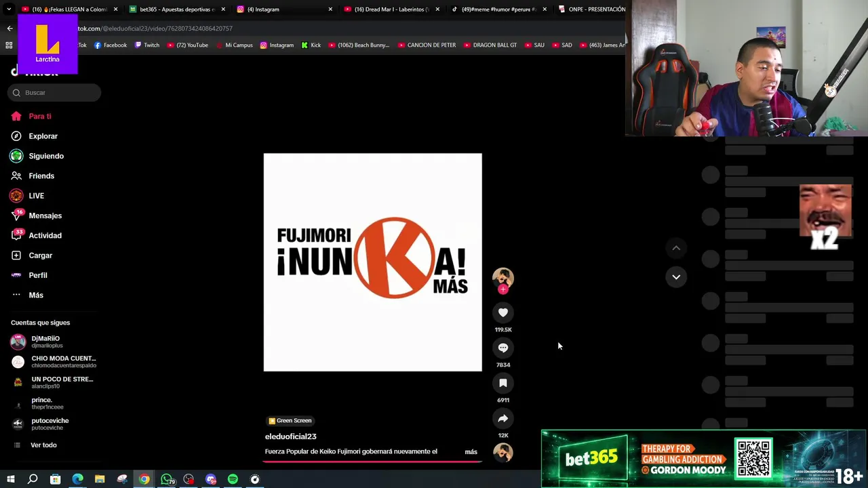
Task: Open the sound disc at the bottom right of the video
Action: 503,452
